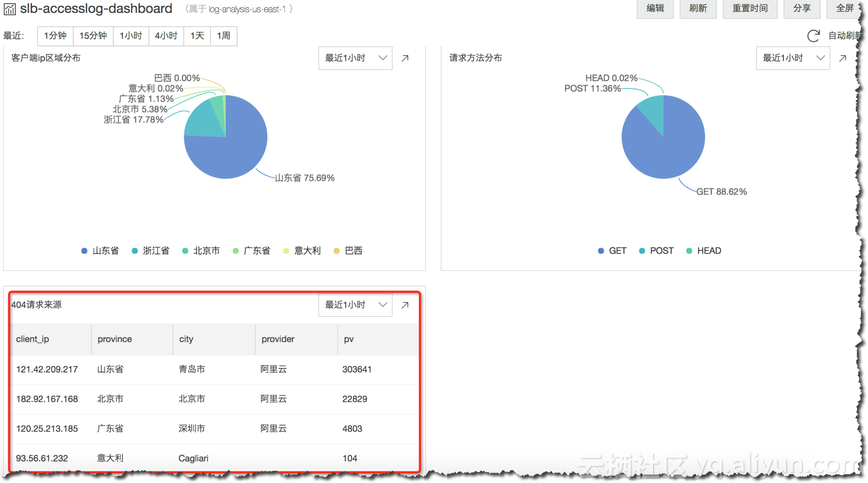Toggle 山东省 legend item in region chart
The height and width of the screenshot is (483, 868).
tap(100, 251)
